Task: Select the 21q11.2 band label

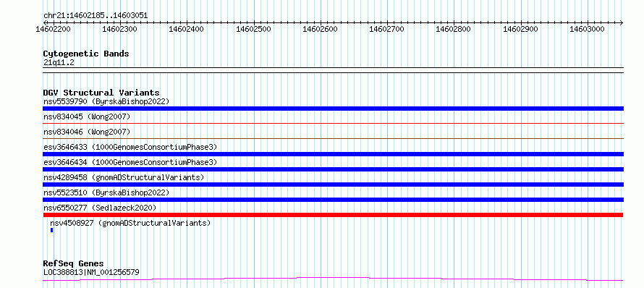Action: point(59,63)
